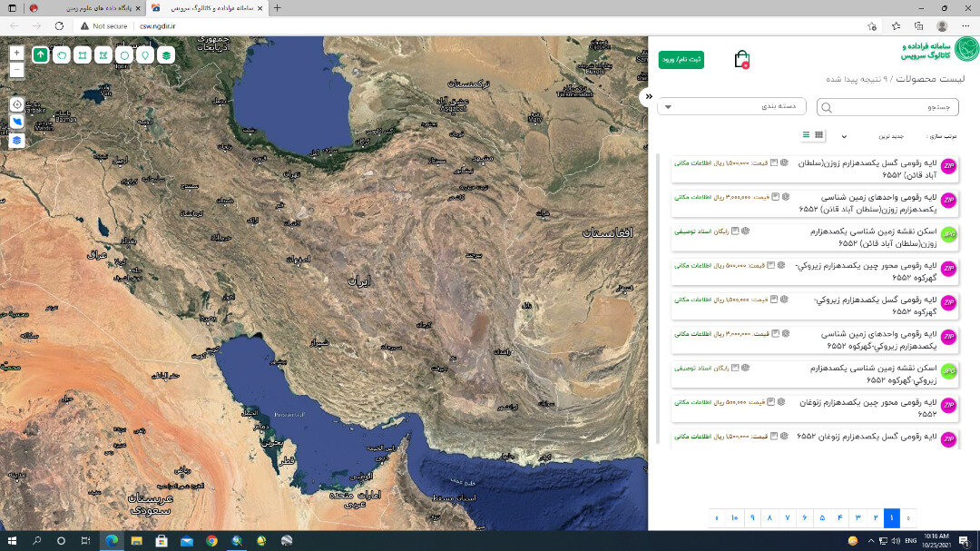Click the ثبت نام/ ورود login button
Image resolution: width=980 pixels, height=551 pixels.
coord(681,60)
